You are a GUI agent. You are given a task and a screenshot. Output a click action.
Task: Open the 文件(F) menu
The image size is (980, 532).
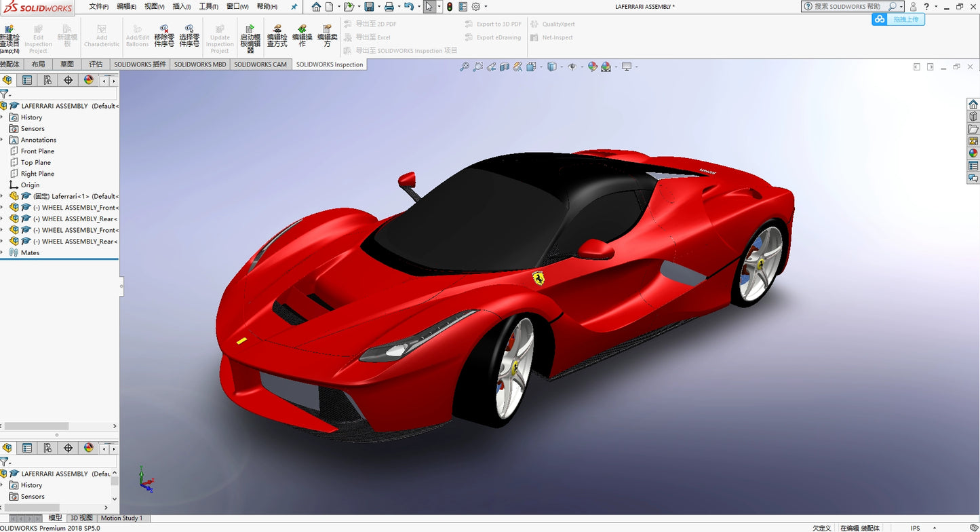point(99,7)
